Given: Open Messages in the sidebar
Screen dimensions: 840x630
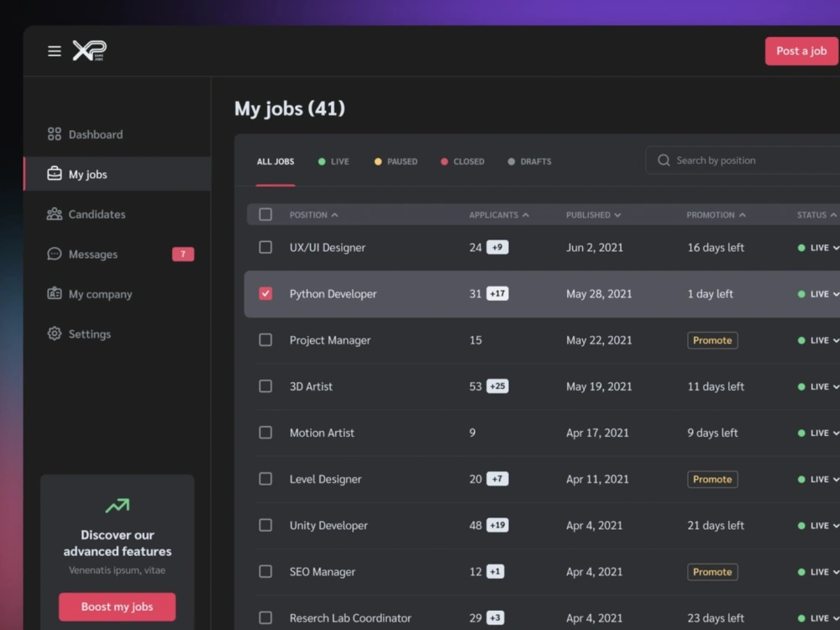Looking at the screenshot, I should [118, 254].
